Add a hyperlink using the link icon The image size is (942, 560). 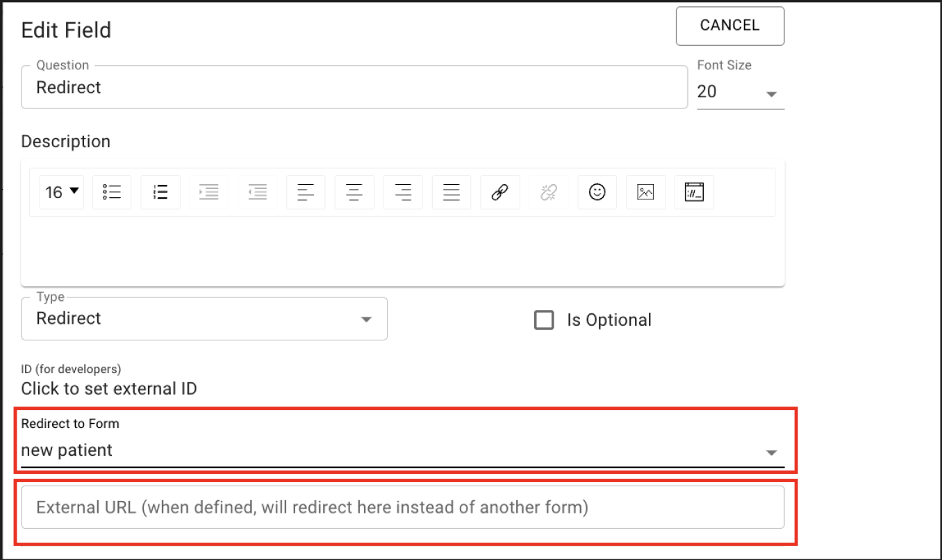(499, 192)
